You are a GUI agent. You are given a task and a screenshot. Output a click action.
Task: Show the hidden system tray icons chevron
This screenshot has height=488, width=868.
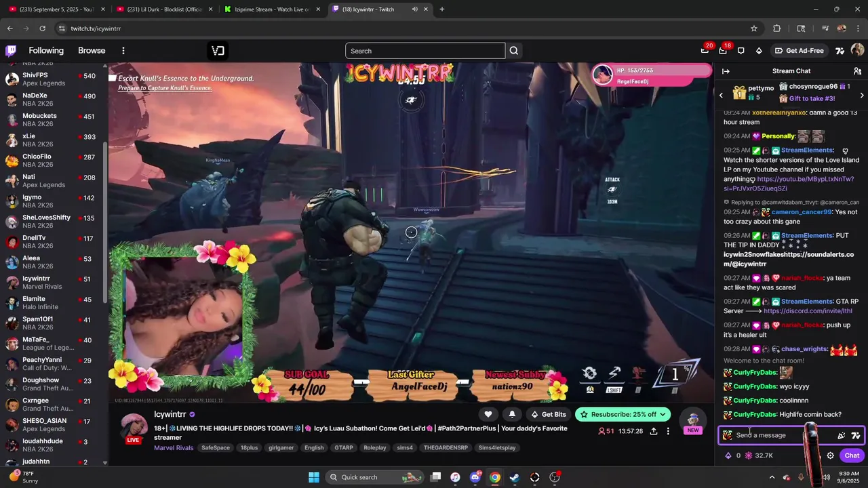coord(772,477)
